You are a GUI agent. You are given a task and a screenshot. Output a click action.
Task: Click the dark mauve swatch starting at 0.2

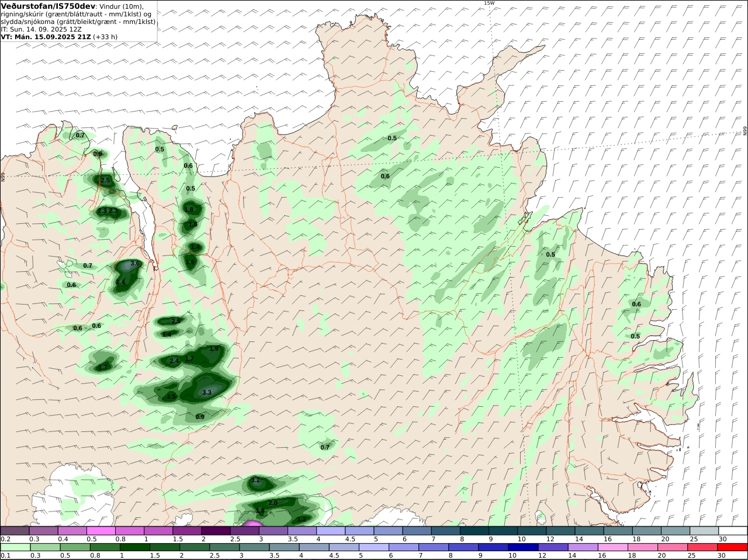(x=15, y=530)
